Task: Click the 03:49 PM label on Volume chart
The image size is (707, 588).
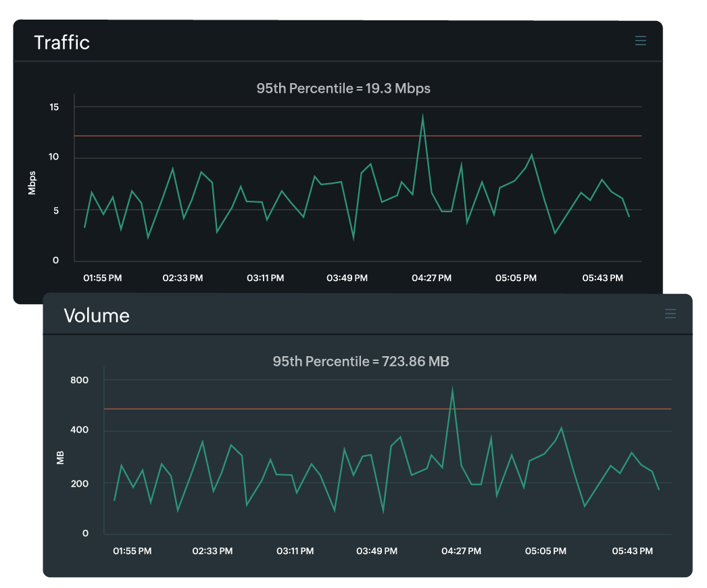Action: (x=376, y=551)
